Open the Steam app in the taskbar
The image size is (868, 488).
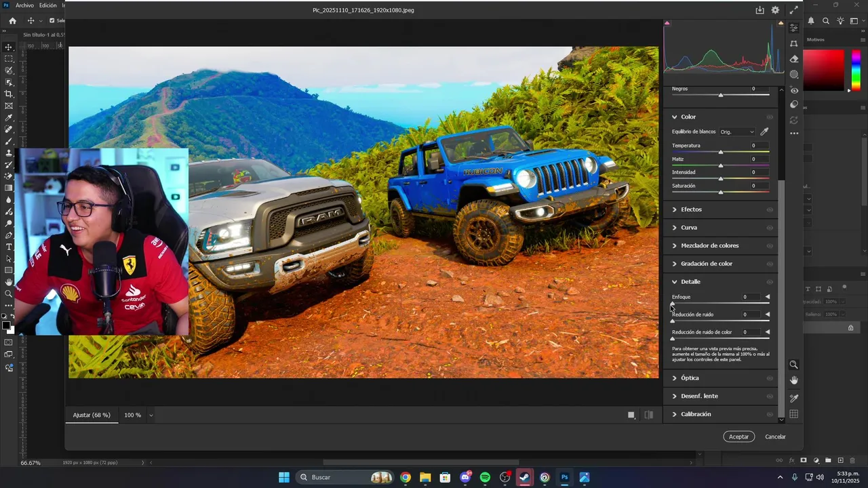[x=524, y=477]
